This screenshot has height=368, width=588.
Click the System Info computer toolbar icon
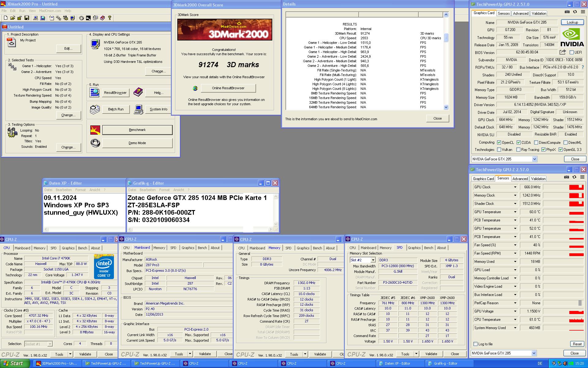tap(36, 18)
